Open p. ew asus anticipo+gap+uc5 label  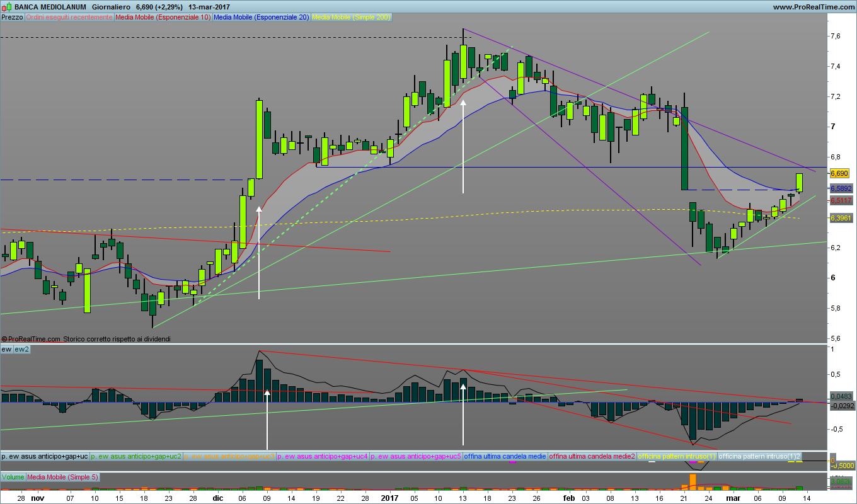click(416, 456)
